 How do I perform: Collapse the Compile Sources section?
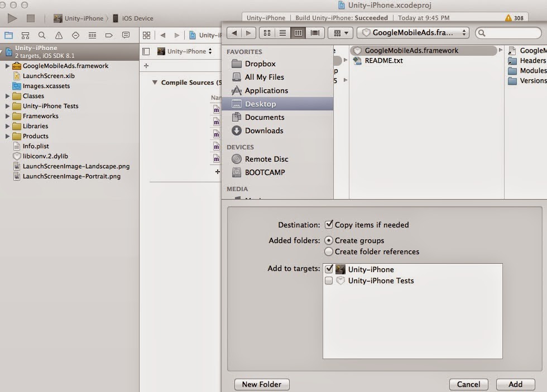(155, 83)
